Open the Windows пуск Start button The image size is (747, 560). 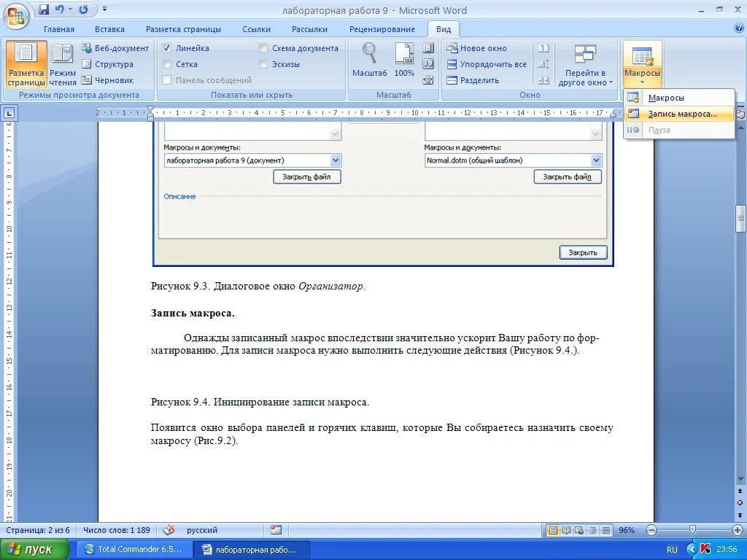(34, 550)
